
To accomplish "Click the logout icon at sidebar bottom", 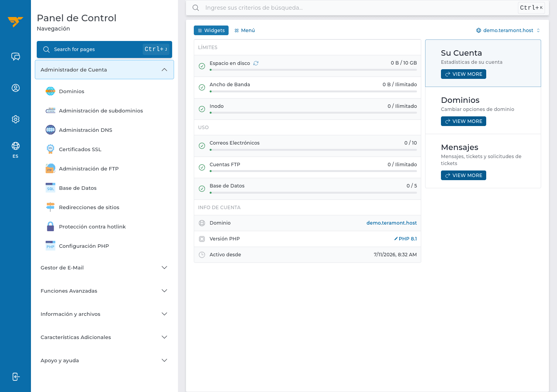I will click(15, 377).
